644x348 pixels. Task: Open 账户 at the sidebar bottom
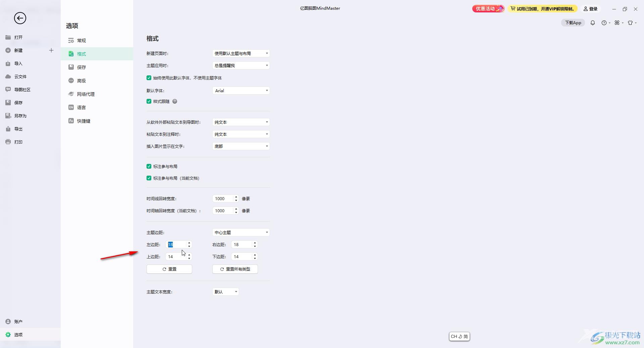(30, 322)
